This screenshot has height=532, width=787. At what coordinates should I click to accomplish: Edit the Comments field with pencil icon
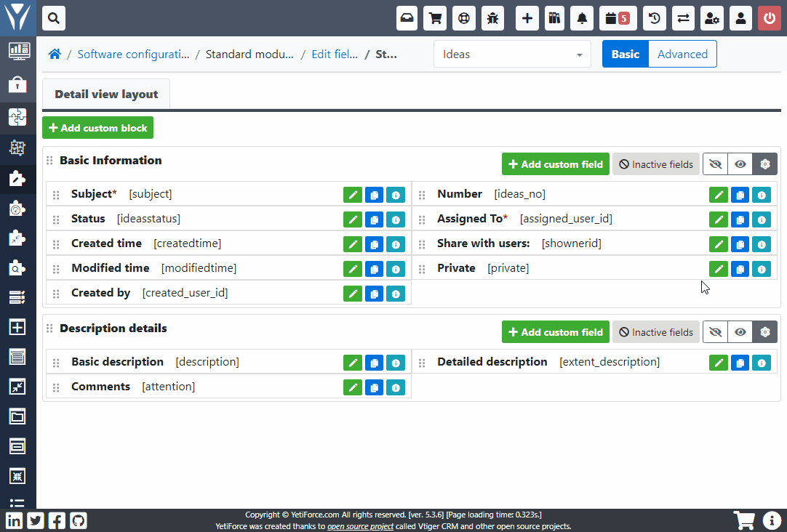point(353,387)
